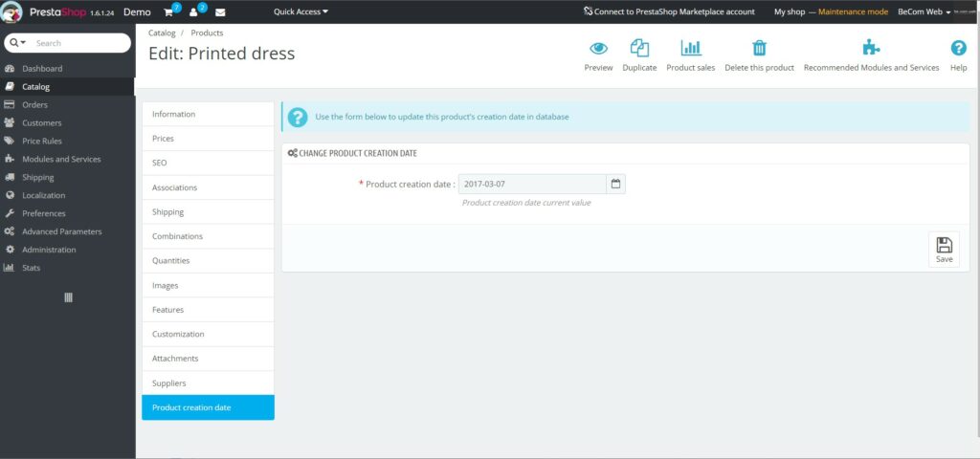
Task: Click the Demo shop name
Action: pyautogui.click(x=137, y=11)
